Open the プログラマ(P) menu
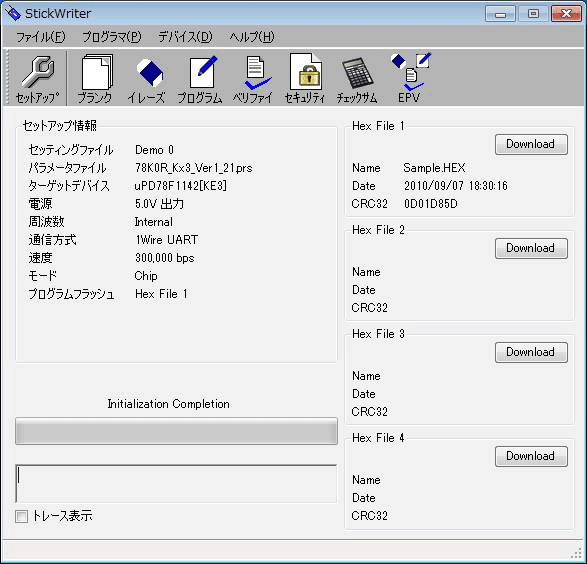This screenshot has width=587, height=564. 112,37
